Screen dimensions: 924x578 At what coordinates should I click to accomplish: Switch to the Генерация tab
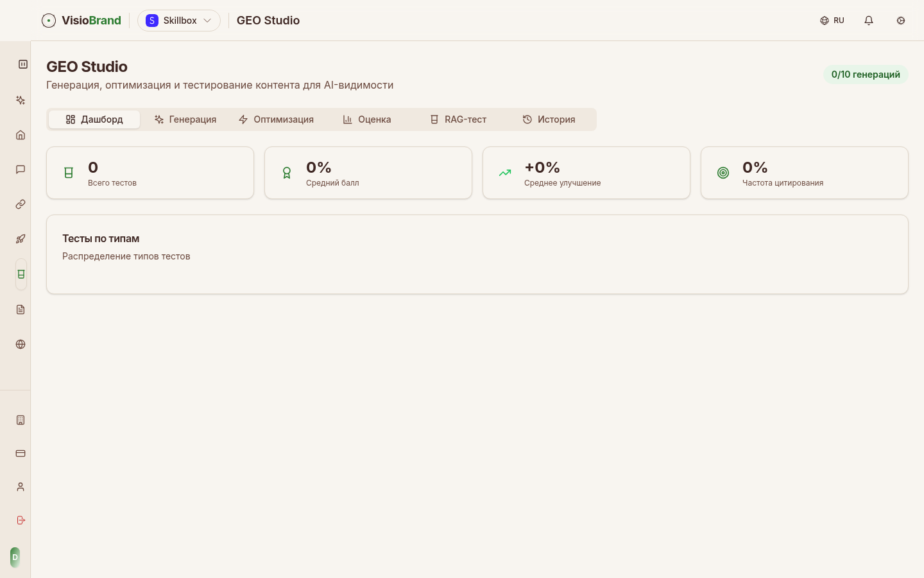point(185,119)
